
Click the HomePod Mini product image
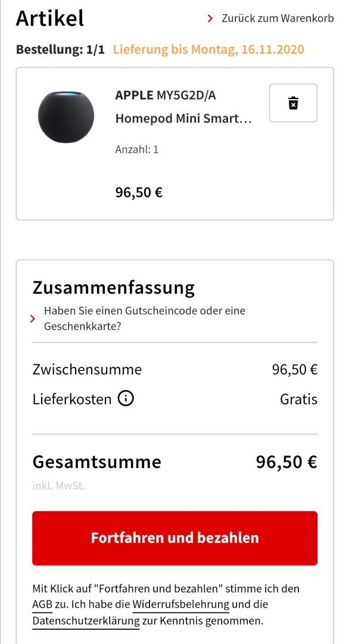[x=66, y=117]
